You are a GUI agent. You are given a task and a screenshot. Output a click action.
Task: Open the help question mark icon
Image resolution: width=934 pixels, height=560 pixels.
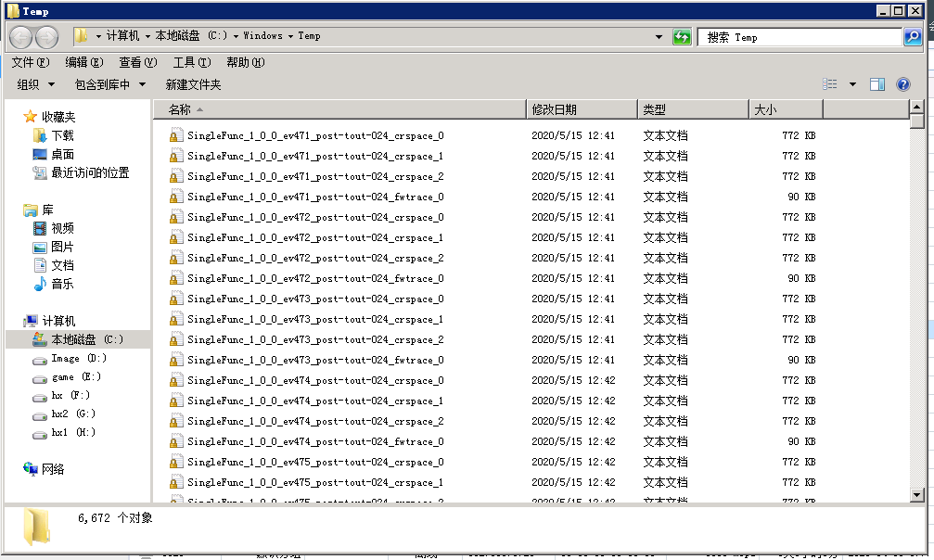click(x=903, y=84)
